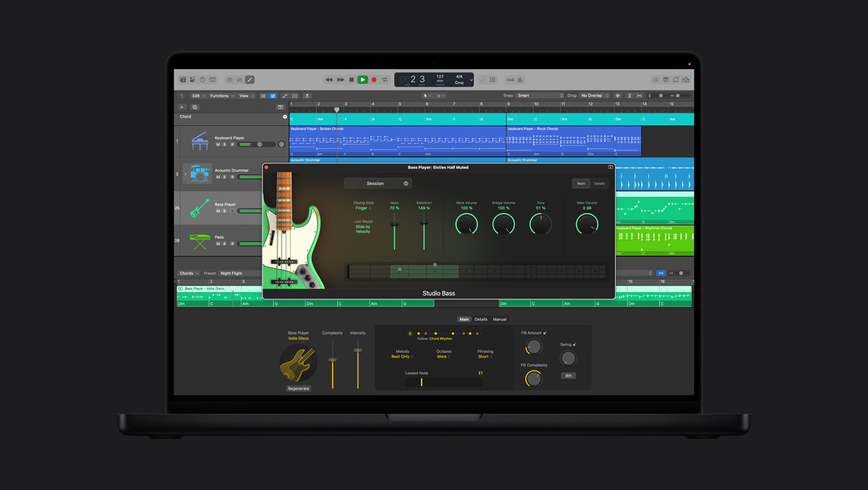This screenshot has width=868, height=490.
Task: Open Quick Help with the question mark icon
Action: click(x=203, y=80)
